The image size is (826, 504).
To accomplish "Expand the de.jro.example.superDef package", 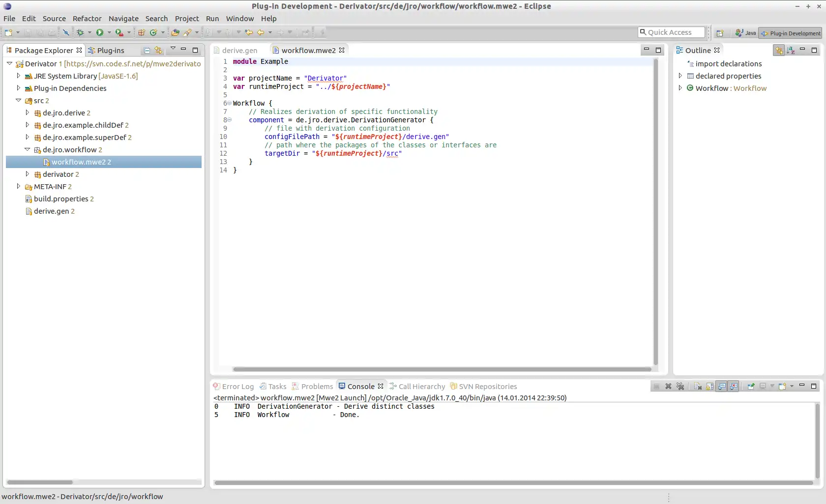I will click(27, 137).
